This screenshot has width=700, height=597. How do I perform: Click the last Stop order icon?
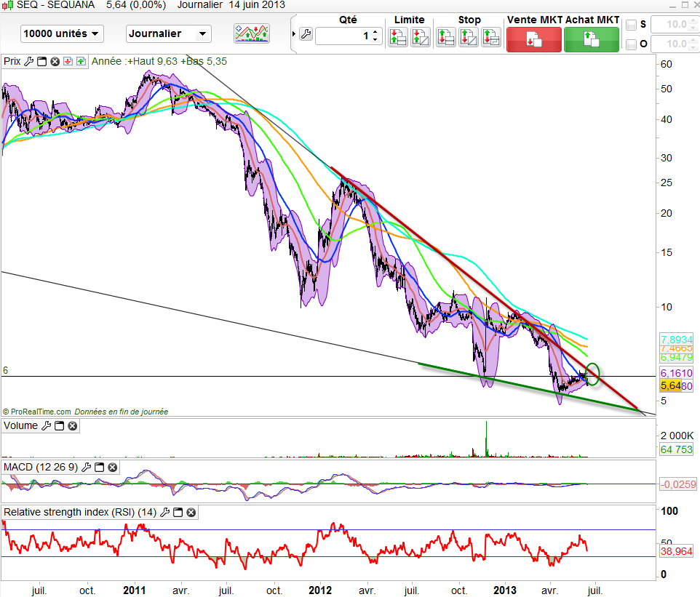tap(492, 37)
